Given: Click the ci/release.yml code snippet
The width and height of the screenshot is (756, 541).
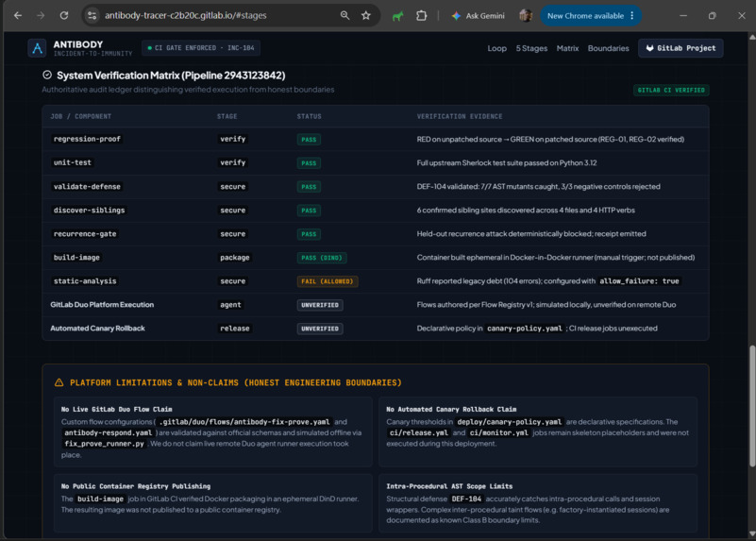Looking at the screenshot, I should (x=418, y=432).
